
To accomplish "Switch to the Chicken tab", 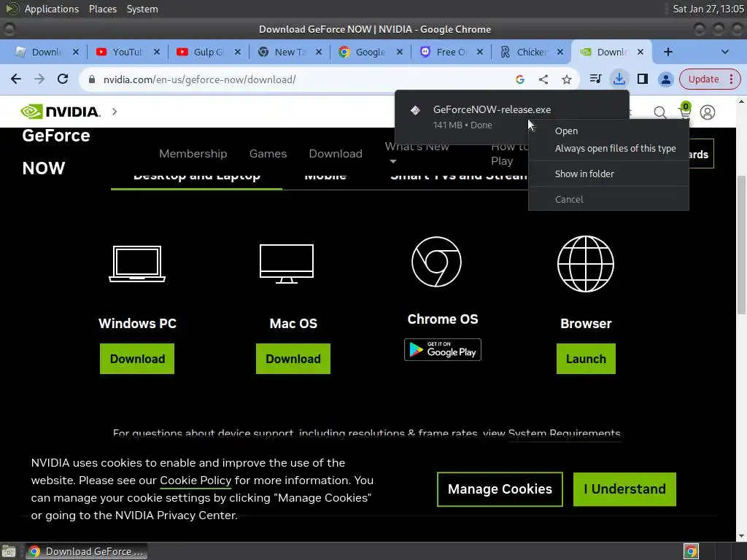I will (x=531, y=52).
